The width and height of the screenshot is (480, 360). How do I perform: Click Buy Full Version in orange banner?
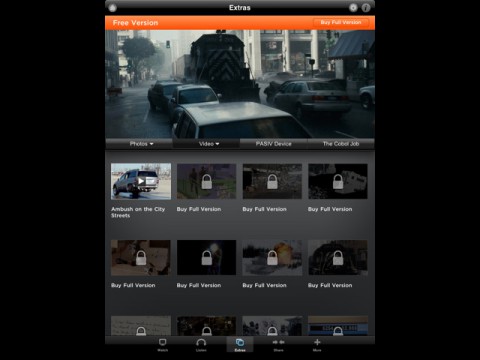[341, 22]
